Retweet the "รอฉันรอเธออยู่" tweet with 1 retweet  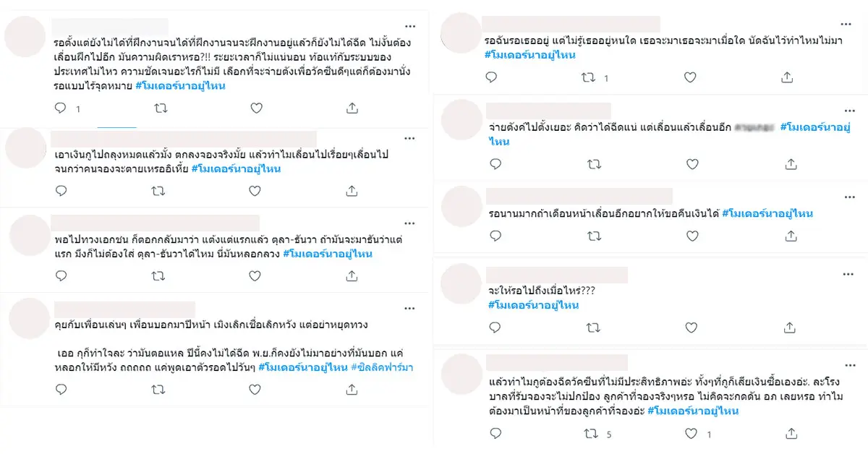592,78
